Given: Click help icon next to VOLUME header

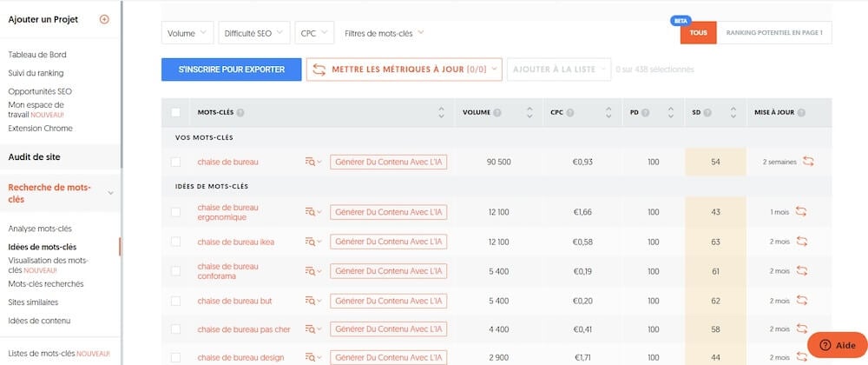Looking at the screenshot, I should tap(497, 112).
